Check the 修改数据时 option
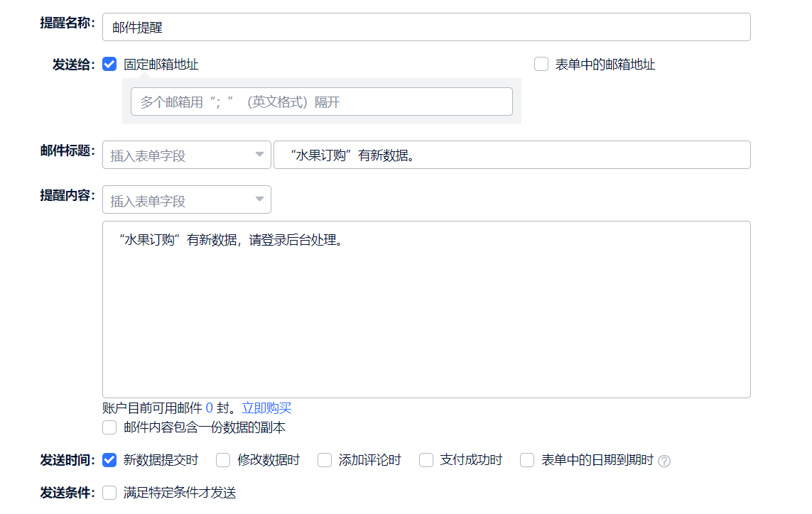Viewport: 812px width, 514px height. 224,460
